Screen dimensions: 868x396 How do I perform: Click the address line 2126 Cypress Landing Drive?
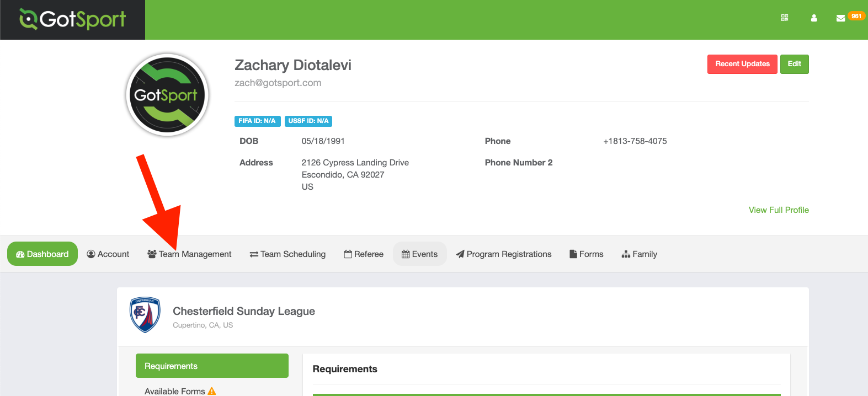click(x=355, y=163)
